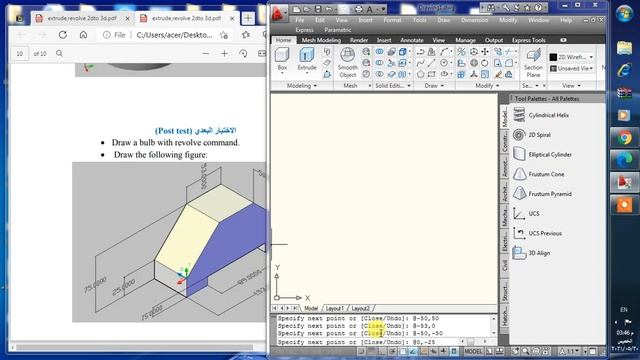Viewport: 640px width, 360px height.
Task: Open the Mesh Modeling ribbon tab
Action: [321, 40]
